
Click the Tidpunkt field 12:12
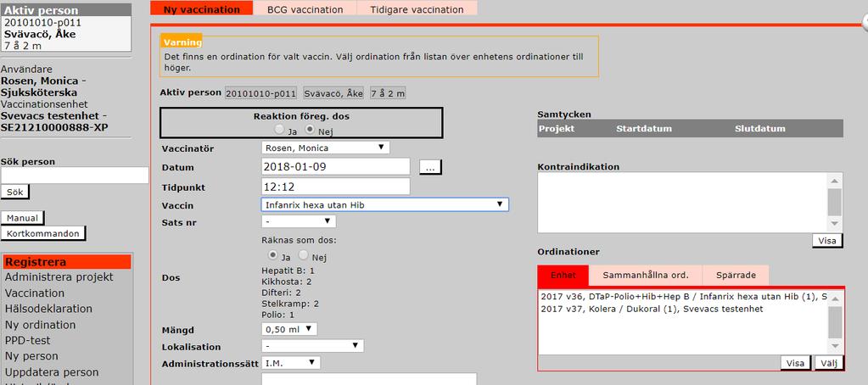pyautogui.click(x=335, y=187)
